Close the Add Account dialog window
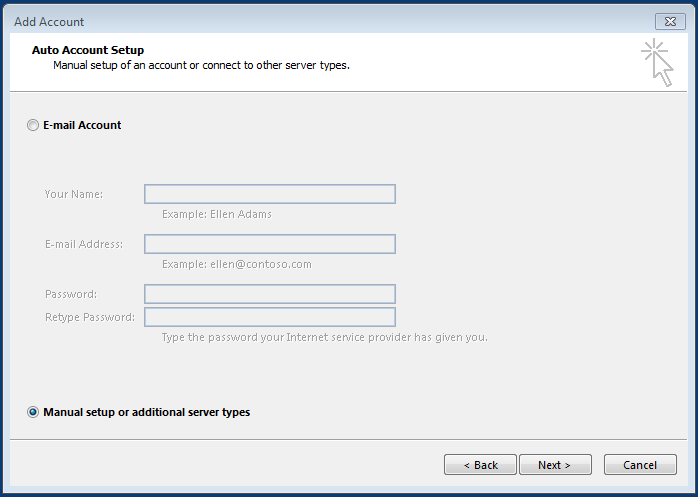 (x=670, y=21)
